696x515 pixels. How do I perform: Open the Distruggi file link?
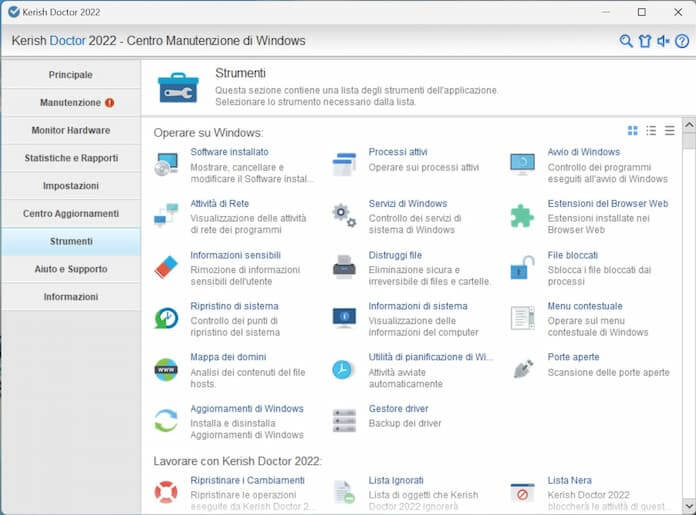pos(395,255)
